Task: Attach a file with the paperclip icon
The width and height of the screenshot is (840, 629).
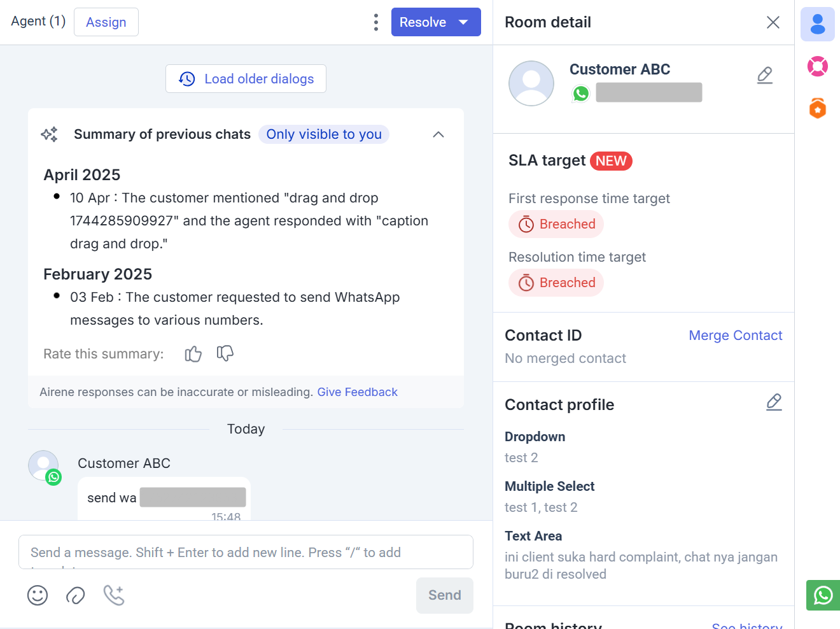Action: [76, 595]
